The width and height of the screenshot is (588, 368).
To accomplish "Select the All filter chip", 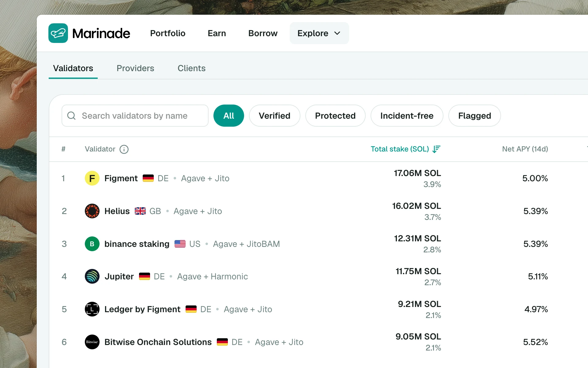I will tap(229, 116).
